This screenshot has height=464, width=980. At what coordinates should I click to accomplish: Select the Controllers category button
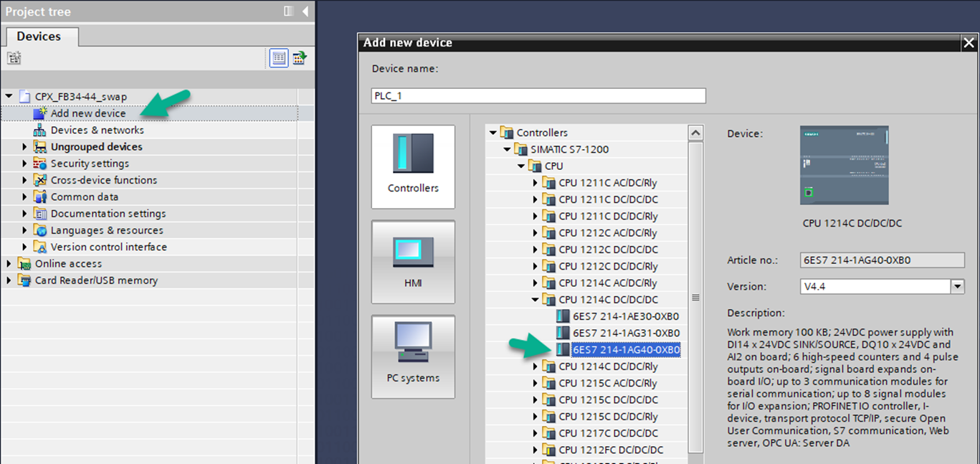(413, 166)
